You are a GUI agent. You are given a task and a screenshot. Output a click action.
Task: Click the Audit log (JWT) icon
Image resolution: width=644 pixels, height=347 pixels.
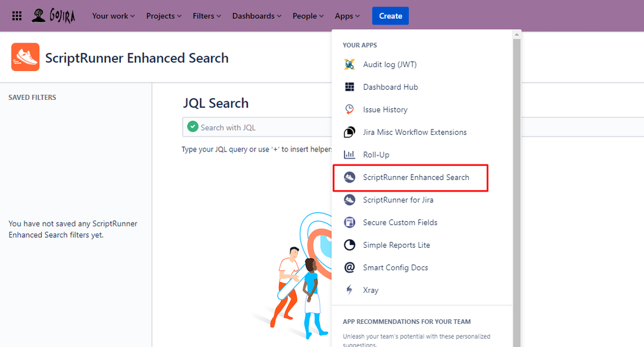pos(349,64)
